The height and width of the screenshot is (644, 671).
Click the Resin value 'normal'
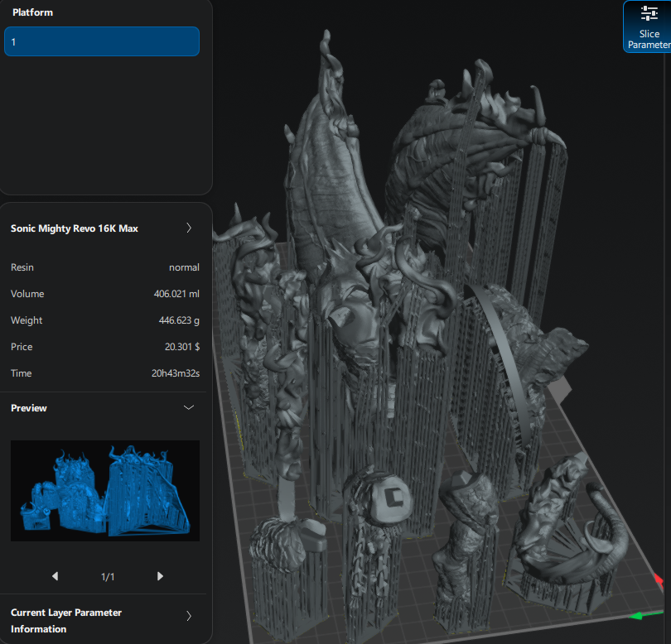pyautogui.click(x=184, y=267)
